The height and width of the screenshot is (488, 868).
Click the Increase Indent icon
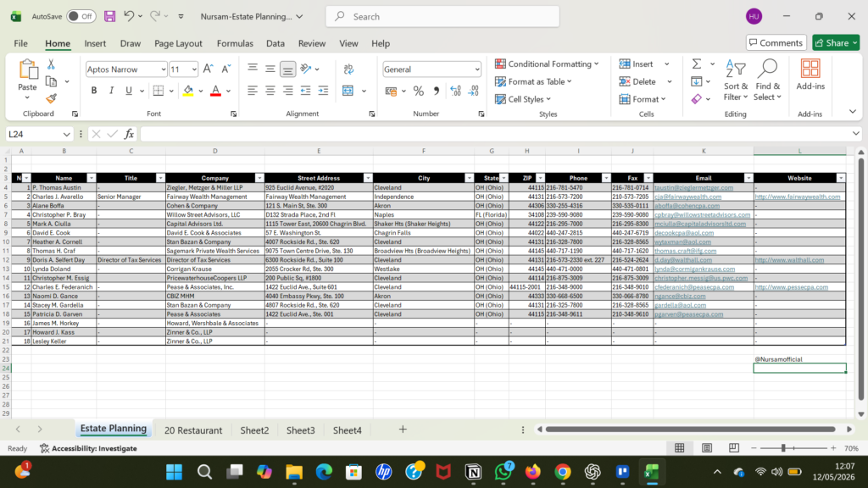click(323, 91)
